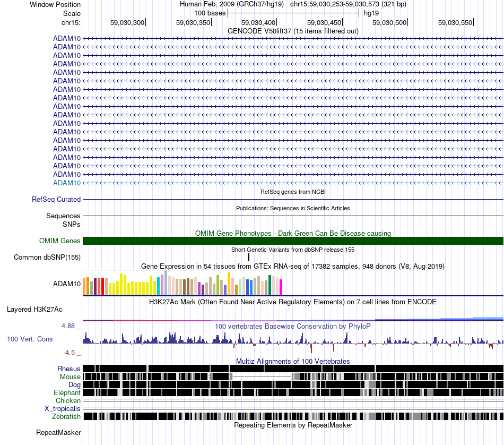Select the RefSeq genes from NCBI title
Viewport: 504px width, 445px height.
click(x=293, y=192)
